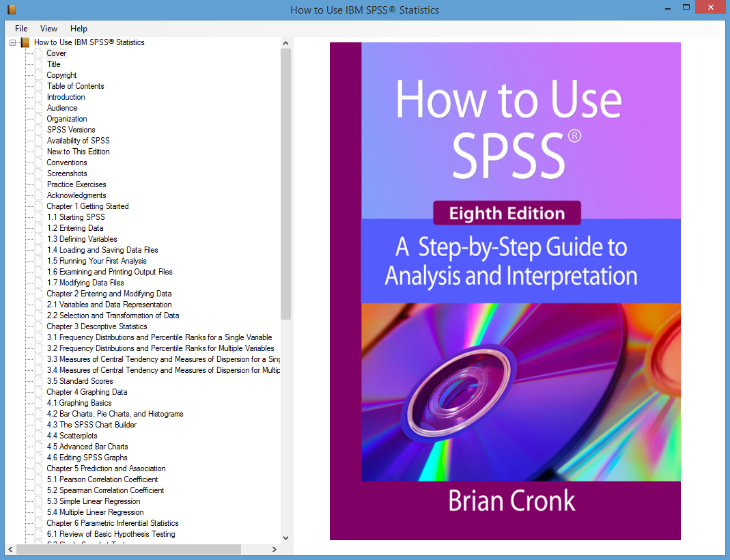Open 4.6 Editing SPSS Graphs
The width and height of the screenshot is (730, 560).
tap(87, 458)
